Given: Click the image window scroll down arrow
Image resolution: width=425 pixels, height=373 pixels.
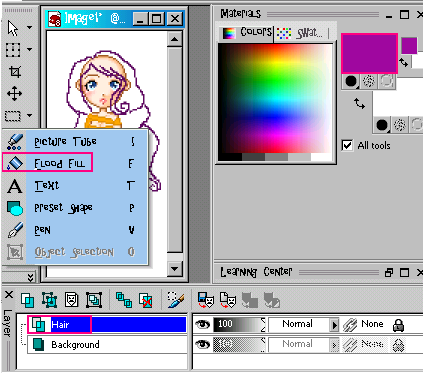Looking at the screenshot, I should coord(175,268).
